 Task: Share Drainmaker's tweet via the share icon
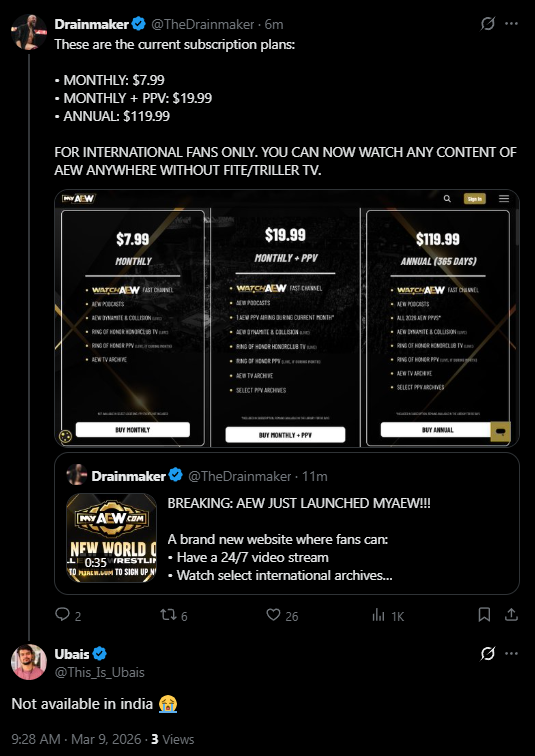pos(511,614)
